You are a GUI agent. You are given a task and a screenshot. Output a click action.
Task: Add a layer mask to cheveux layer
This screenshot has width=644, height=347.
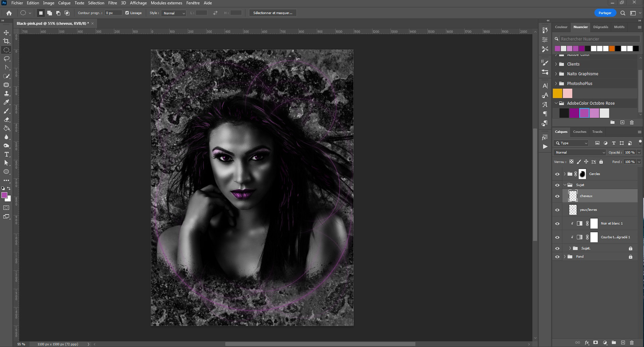pos(595,343)
